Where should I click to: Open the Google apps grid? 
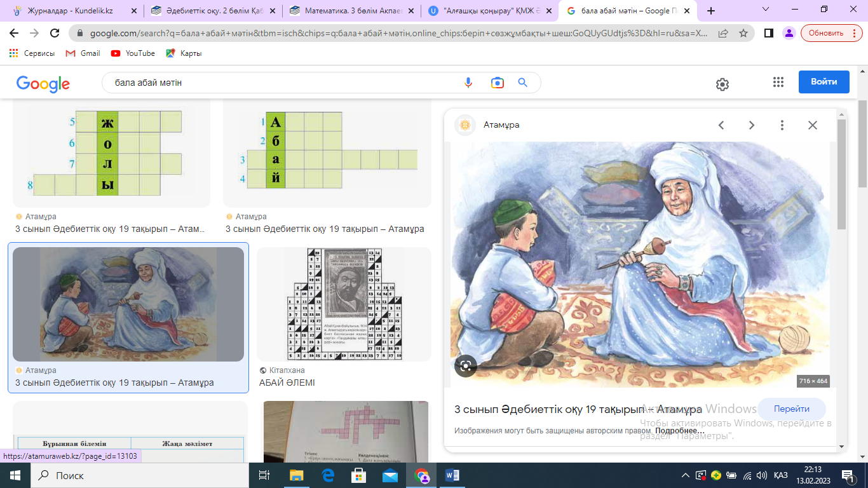coord(778,82)
